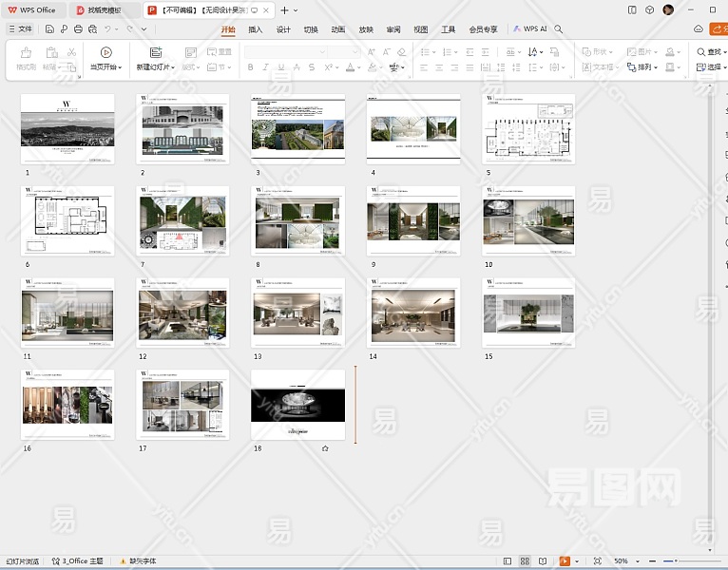This screenshot has height=570, width=728.
Task: Switch to normal view icon in status bar
Action: tap(508, 561)
